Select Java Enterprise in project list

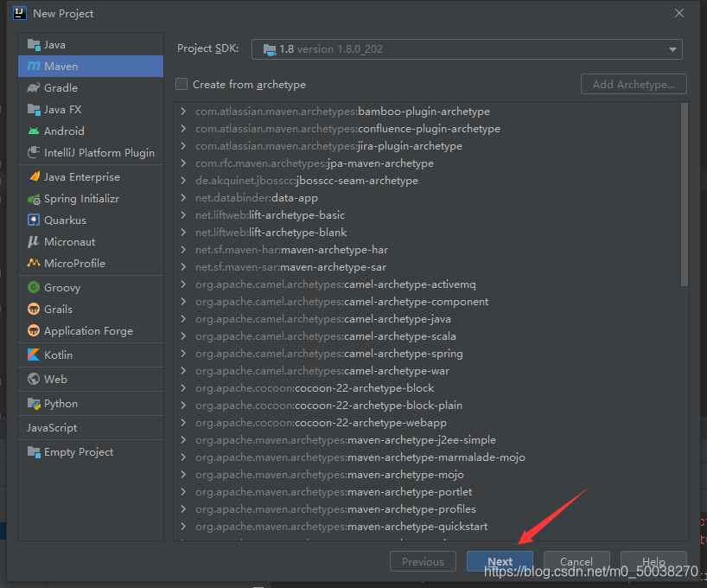point(81,177)
